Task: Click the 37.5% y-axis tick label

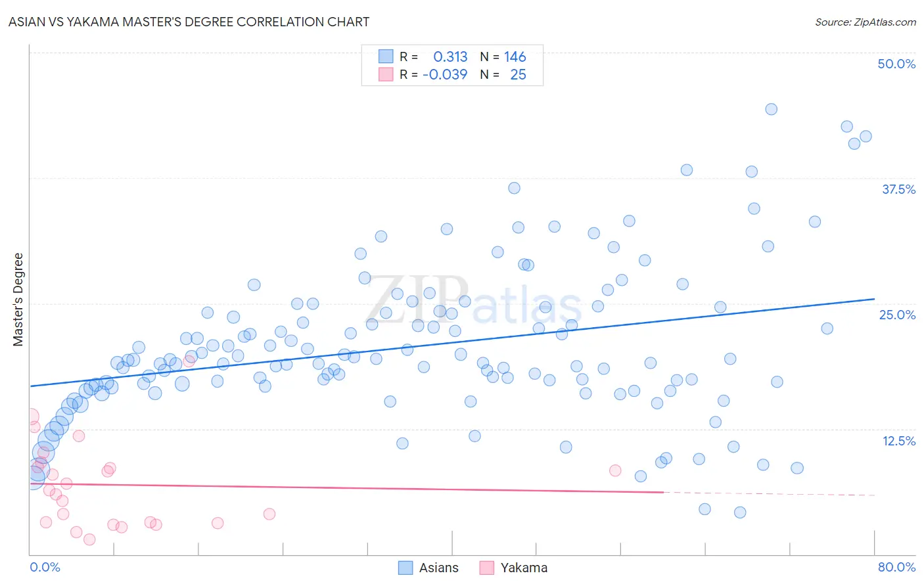Action: [898, 189]
